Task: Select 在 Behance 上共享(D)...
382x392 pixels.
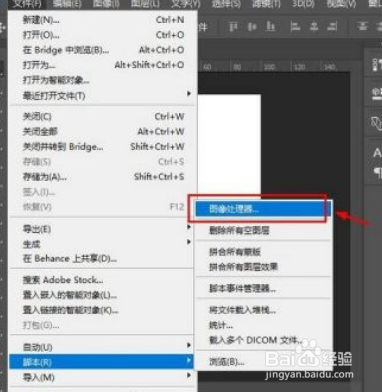Action: point(102,259)
